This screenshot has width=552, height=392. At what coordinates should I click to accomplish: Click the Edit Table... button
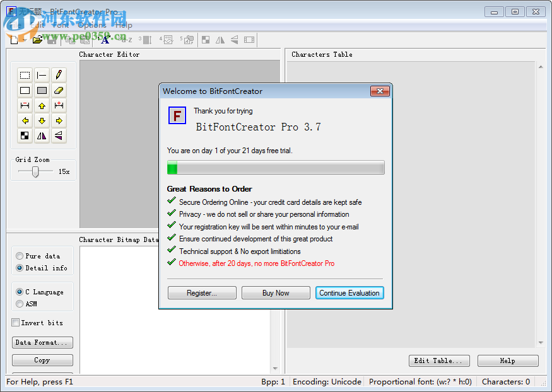click(439, 360)
